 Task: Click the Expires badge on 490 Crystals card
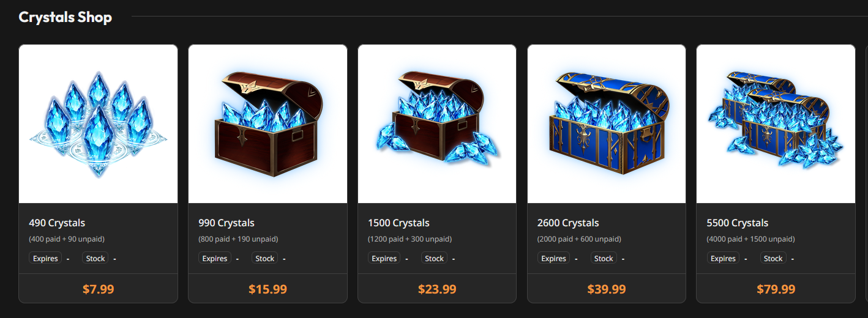(45, 258)
